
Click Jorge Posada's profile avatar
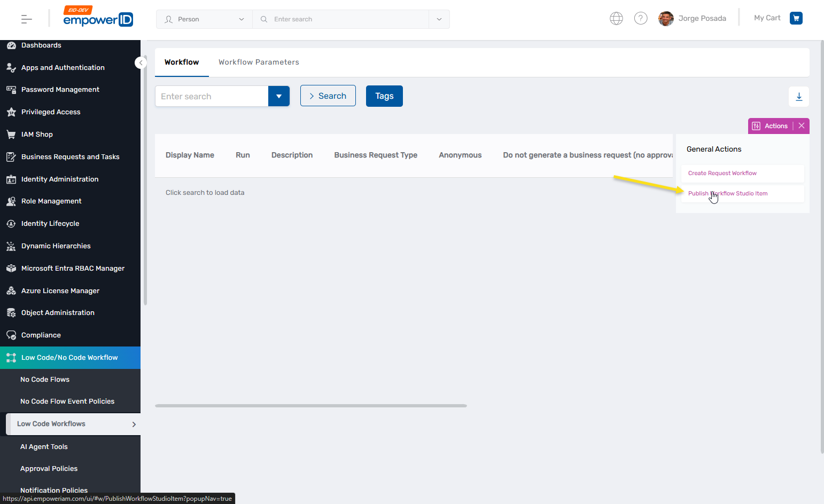[x=666, y=18]
